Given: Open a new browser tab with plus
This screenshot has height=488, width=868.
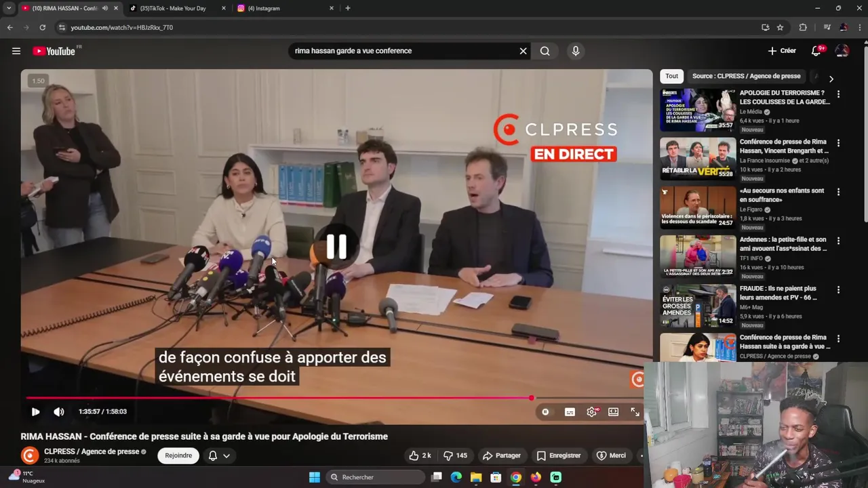Looking at the screenshot, I should point(348,8).
